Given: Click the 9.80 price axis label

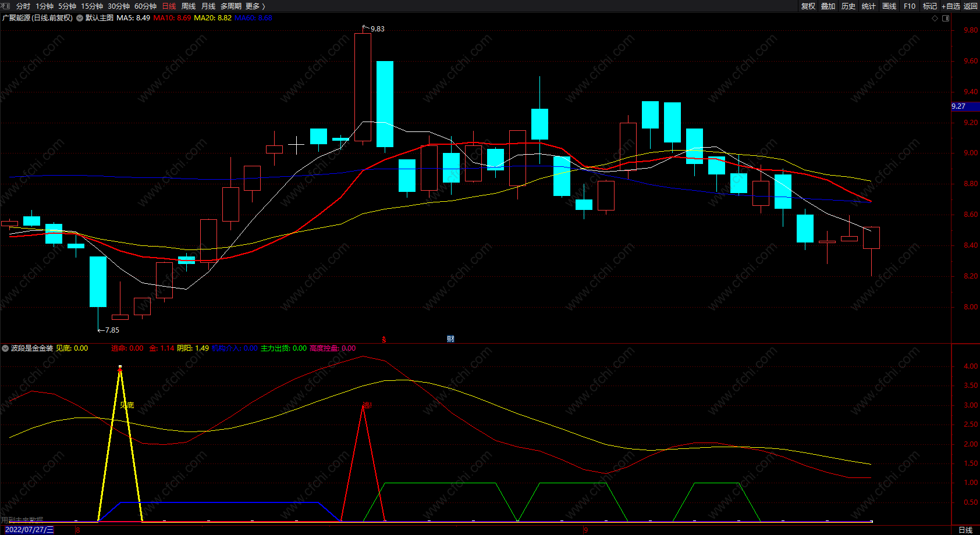Looking at the screenshot, I should 971,30.
